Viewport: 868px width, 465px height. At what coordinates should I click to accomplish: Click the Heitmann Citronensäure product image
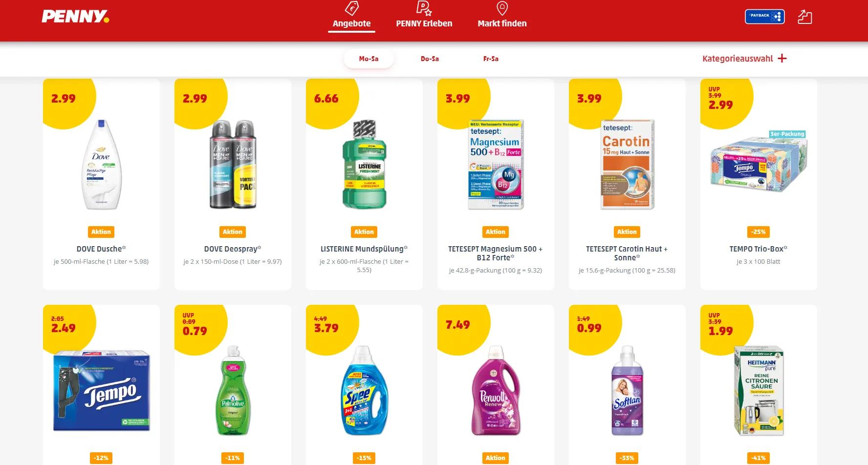(x=759, y=390)
